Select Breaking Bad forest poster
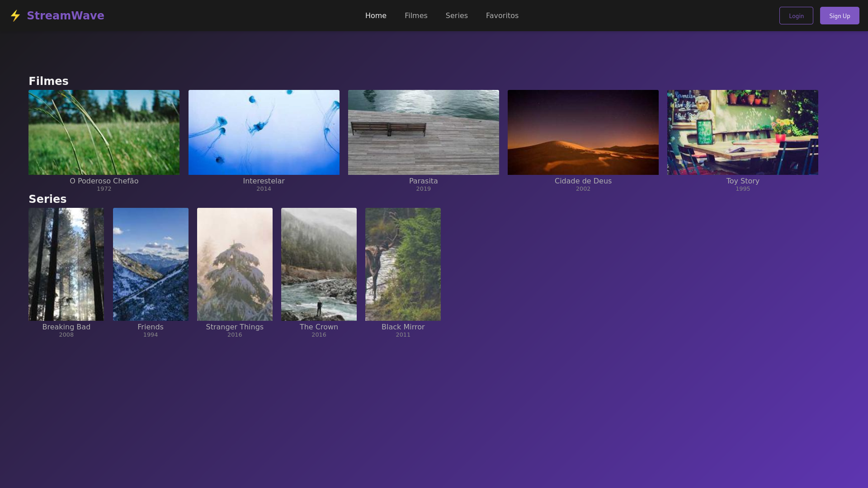868x488 pixels. (66, 264)
